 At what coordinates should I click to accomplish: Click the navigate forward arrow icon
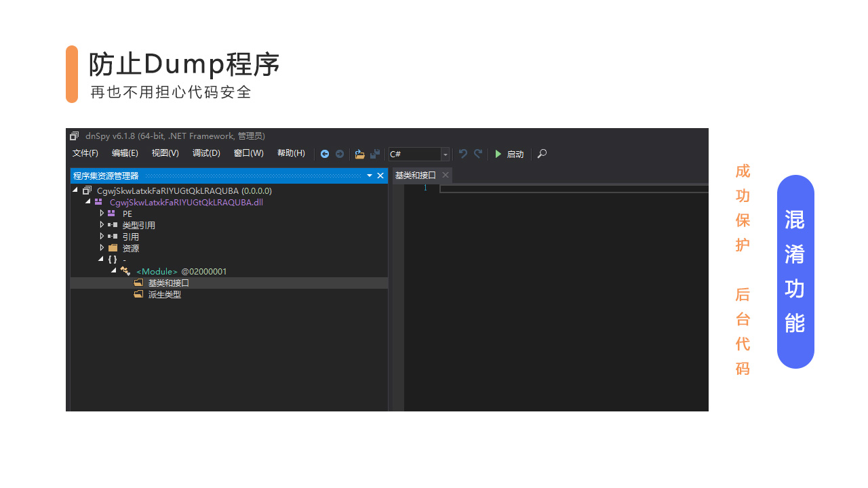[340, 154]
